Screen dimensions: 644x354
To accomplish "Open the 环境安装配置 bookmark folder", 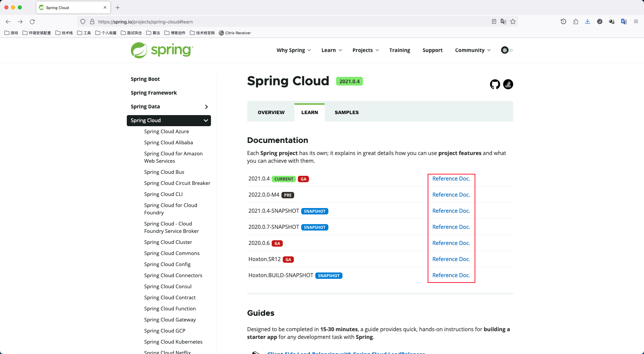I will 37,33.
